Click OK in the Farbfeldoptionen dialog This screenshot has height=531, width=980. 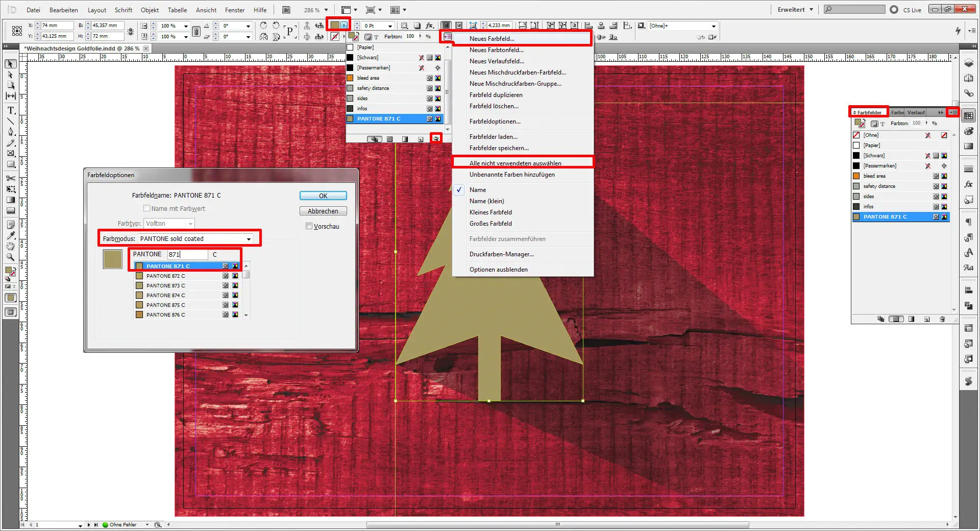(x=323, y=196)
